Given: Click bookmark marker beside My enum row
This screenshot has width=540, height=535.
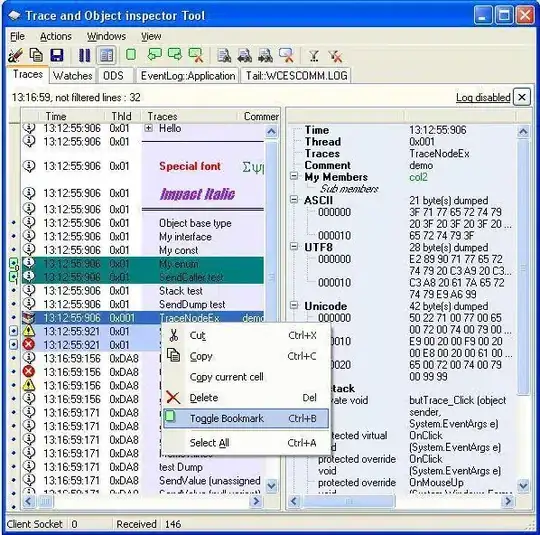Looking at the screenshot, I should (13, 264).
